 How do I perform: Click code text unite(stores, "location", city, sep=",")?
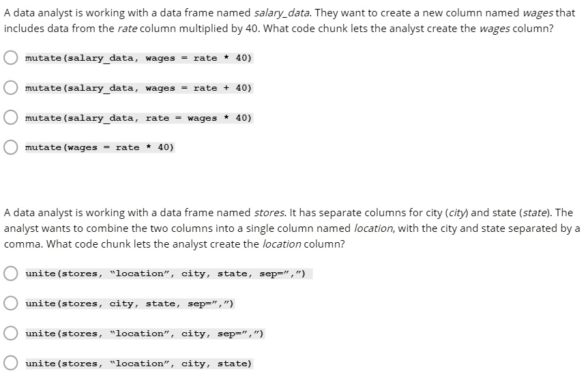pos(145,334)
